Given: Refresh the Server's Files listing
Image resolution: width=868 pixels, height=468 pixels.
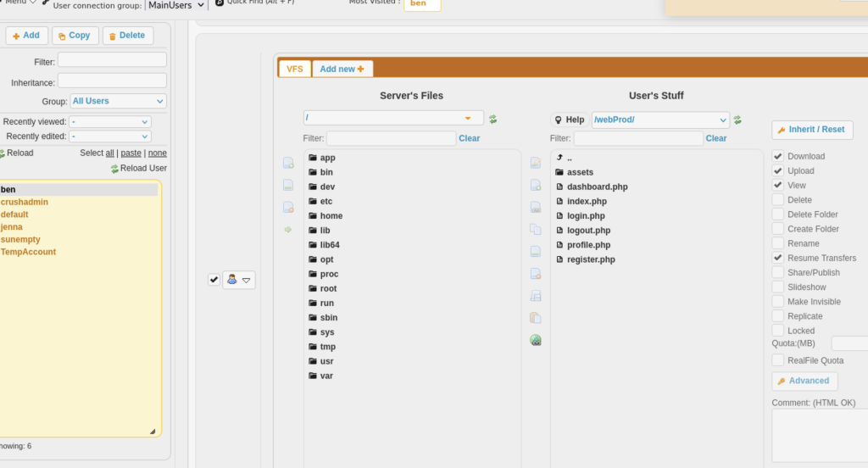Looking at the screenshot, I should [492, 120].
